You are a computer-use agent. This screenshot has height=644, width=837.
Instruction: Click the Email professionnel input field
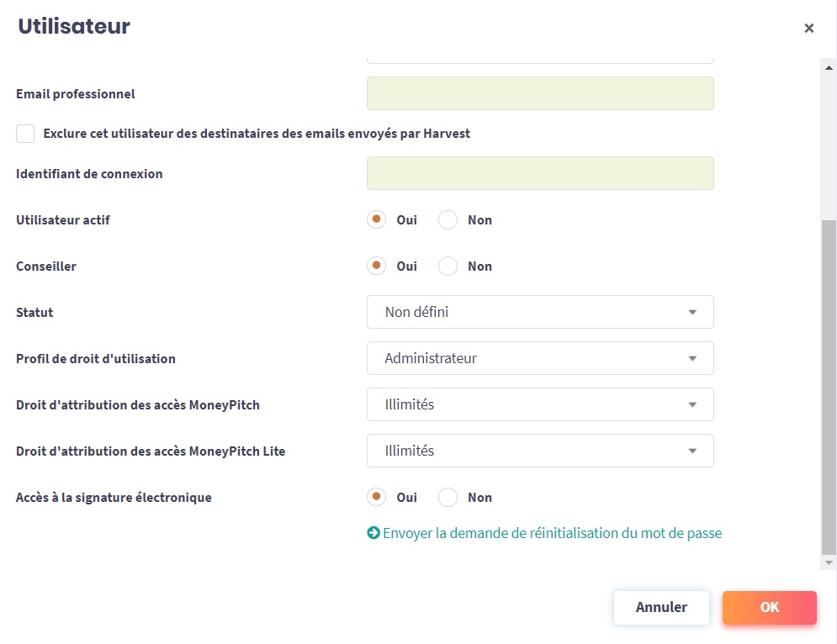coord(540,93)
